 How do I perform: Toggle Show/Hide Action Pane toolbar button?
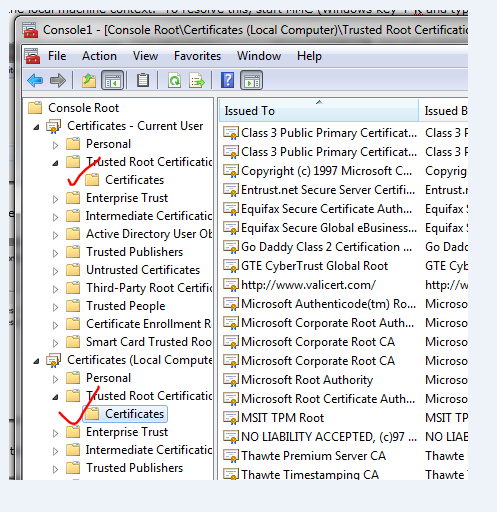point(251,80)
